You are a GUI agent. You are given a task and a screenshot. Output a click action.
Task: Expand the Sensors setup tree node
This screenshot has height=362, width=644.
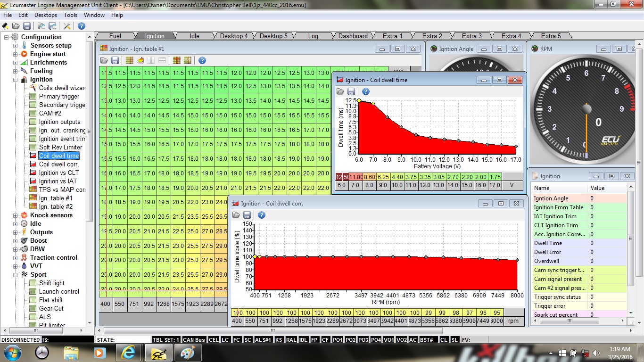click(x=15, y=46)
